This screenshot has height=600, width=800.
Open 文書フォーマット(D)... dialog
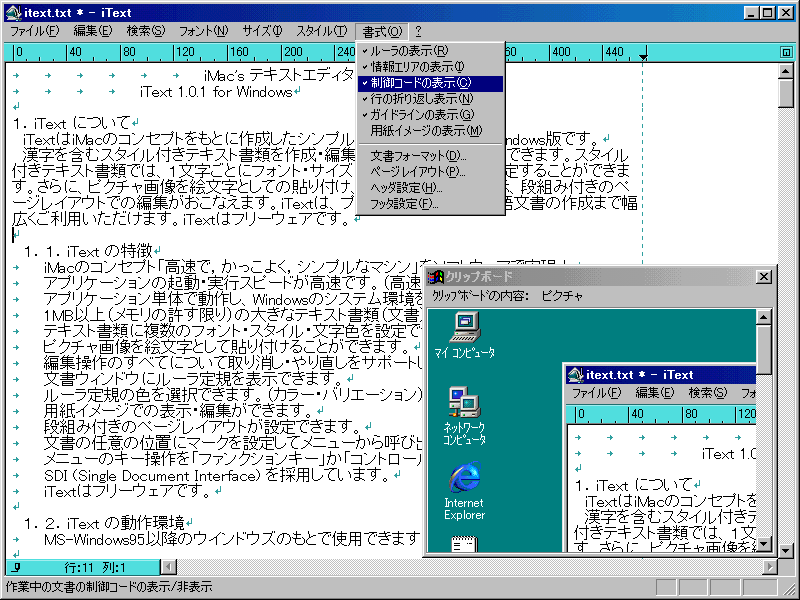(x=430, y=156)
